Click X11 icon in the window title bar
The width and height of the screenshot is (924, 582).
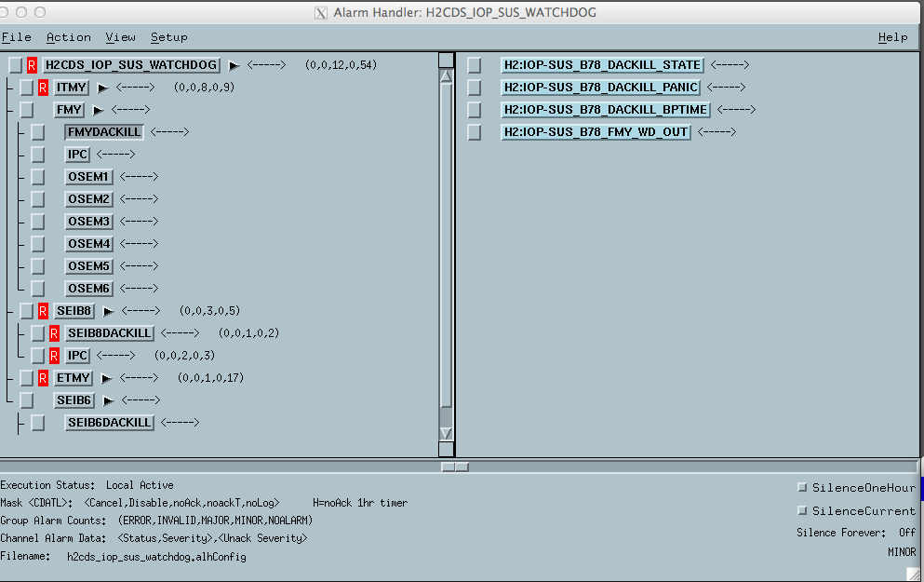321,13
